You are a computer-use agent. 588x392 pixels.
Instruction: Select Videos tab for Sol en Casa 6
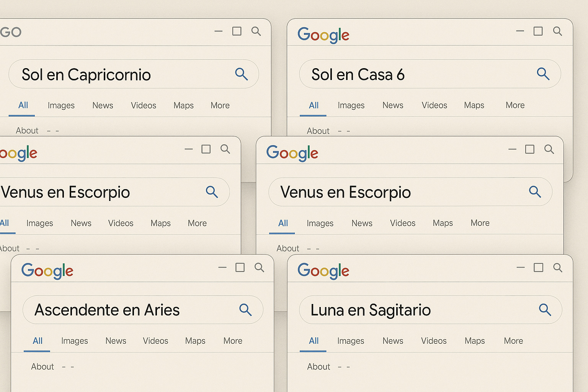(x=434, y=105)
